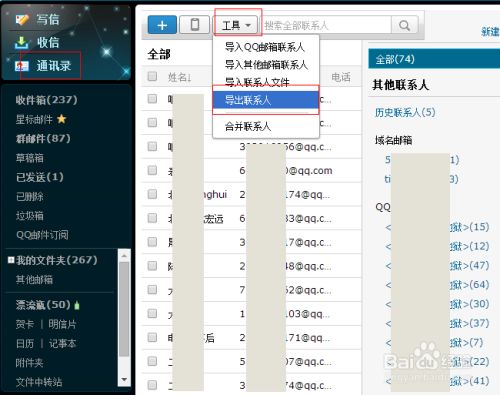Open 收件箱(237) inbox folder
Screen dimensions: 500x395
click(46, 100)
